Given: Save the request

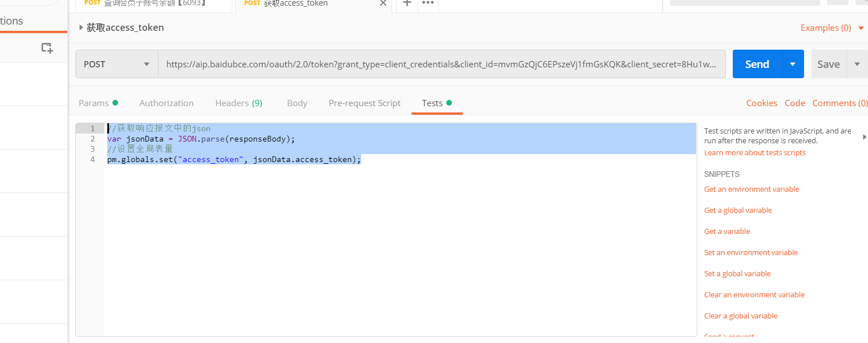Looking at the screenshot, I should [x=829, y=64].
